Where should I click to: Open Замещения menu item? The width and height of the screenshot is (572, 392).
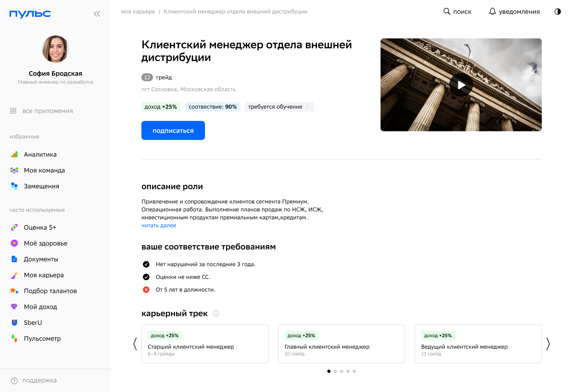tap(42, 186)
